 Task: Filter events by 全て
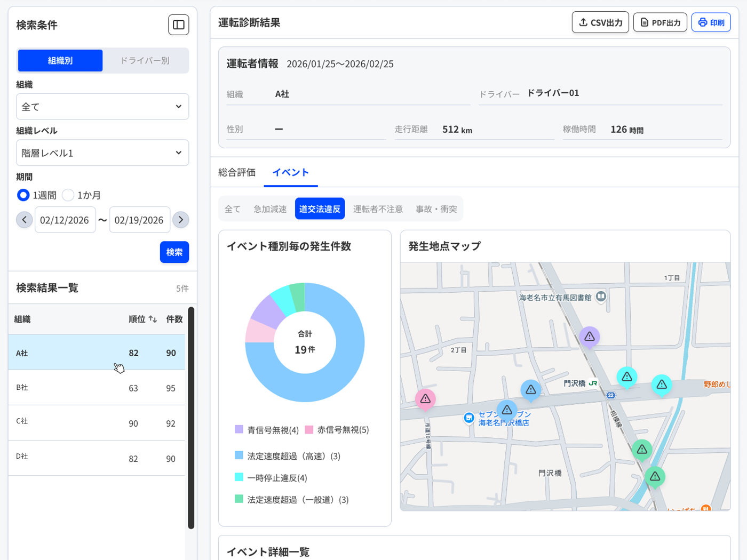click(233, 209)
